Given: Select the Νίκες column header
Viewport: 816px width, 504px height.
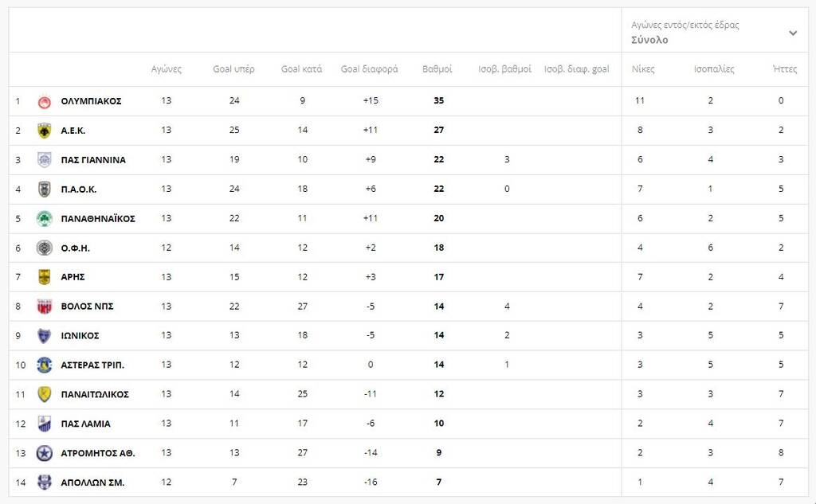Looking at the screenshot, I should click(x=643, y=69).
